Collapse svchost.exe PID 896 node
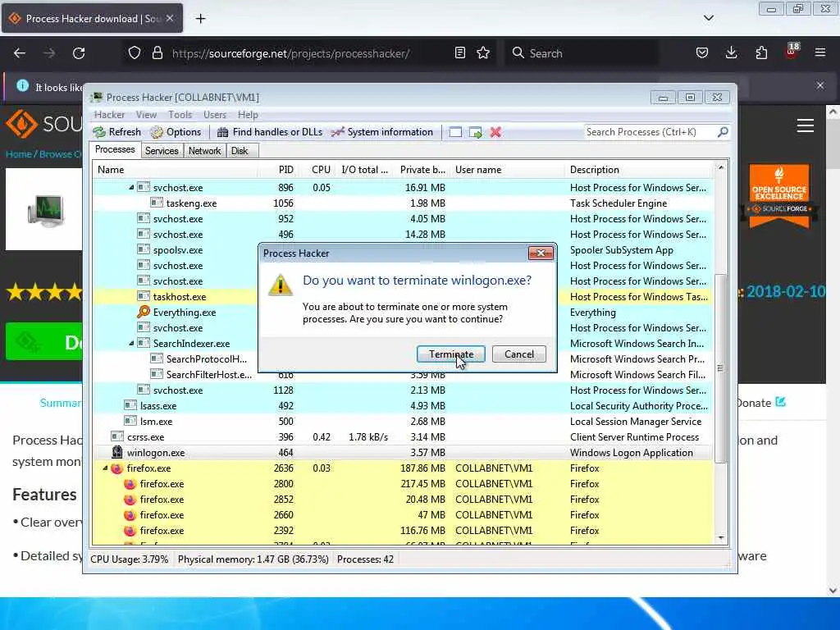 (x=132, y=188)
